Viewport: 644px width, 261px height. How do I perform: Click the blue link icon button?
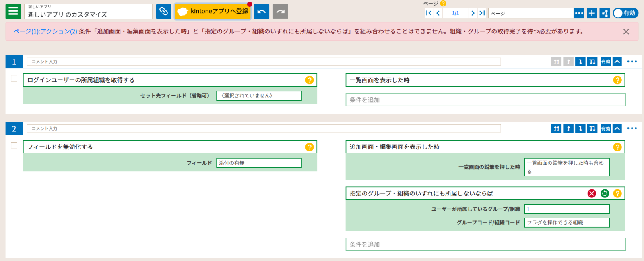(163, 11)
